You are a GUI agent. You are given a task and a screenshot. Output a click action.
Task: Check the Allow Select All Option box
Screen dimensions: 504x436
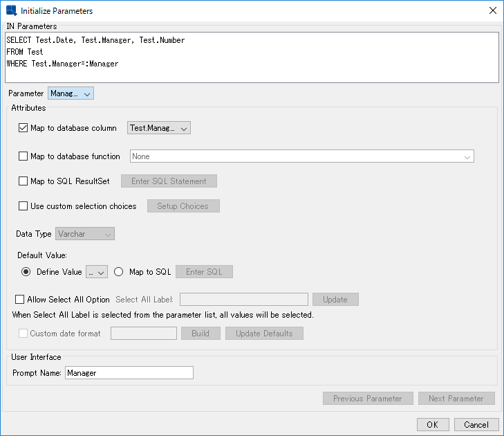(x=20, y=300)
